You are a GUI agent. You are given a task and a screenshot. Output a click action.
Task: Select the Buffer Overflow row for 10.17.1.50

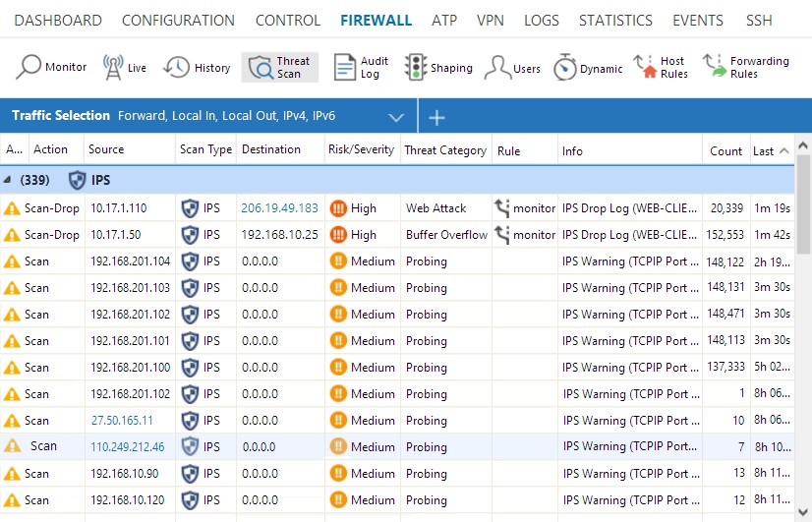[x=446, y=235]
